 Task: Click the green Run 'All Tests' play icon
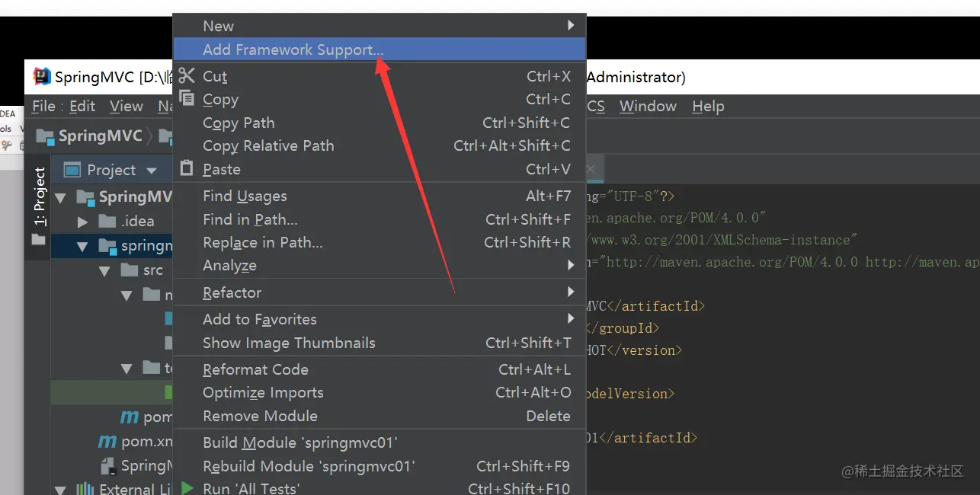click(187, 488)
